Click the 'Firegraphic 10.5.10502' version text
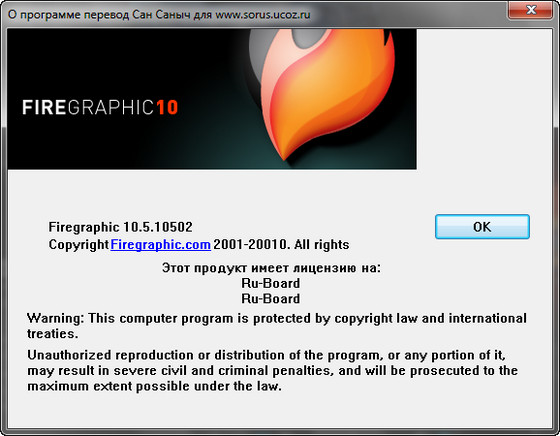This screenshot has width=560, height=436. coord(120,227)
